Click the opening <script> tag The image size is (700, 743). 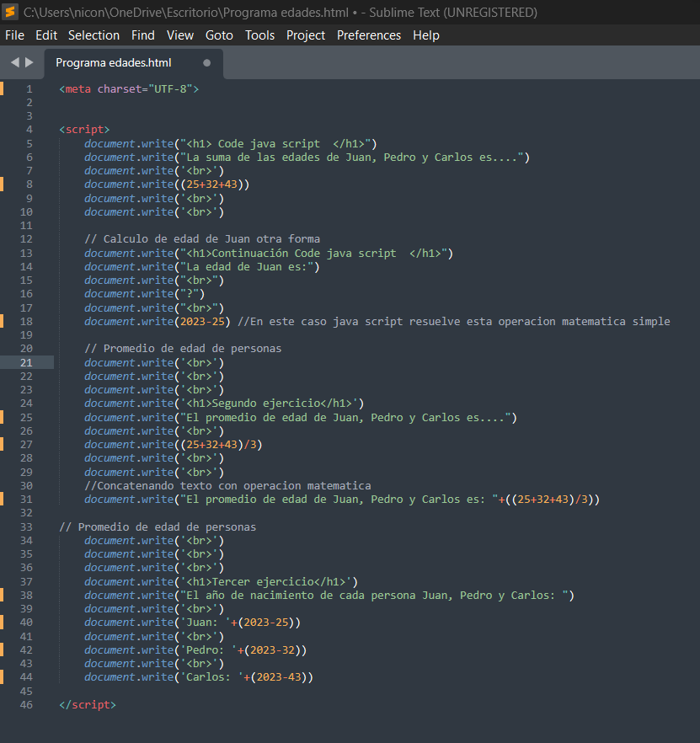coord(84,130)
